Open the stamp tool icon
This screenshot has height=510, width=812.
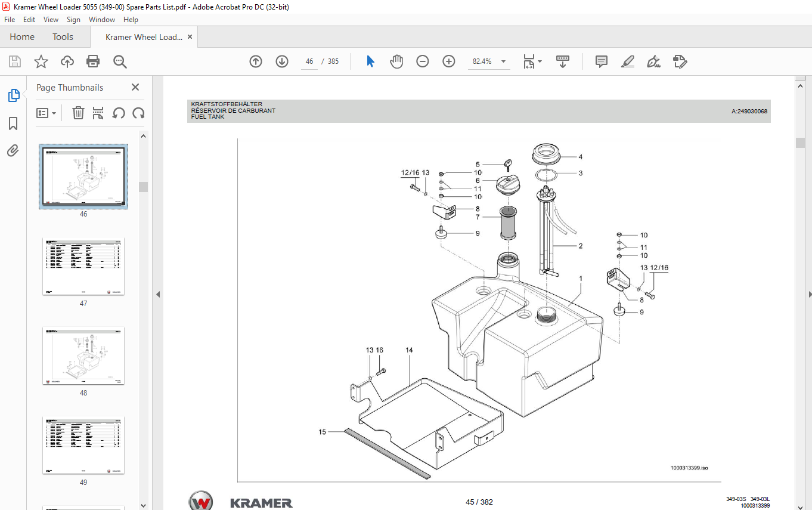680,61
